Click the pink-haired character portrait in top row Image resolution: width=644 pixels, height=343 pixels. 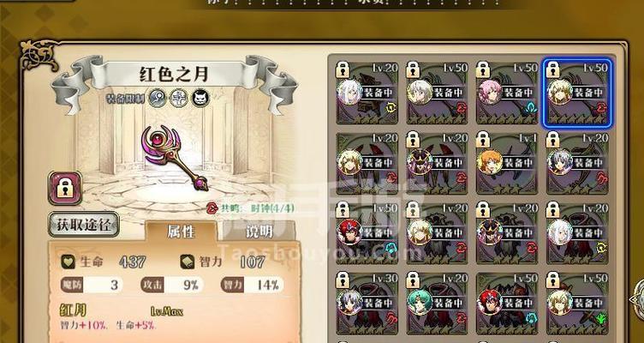pos(490,92)
